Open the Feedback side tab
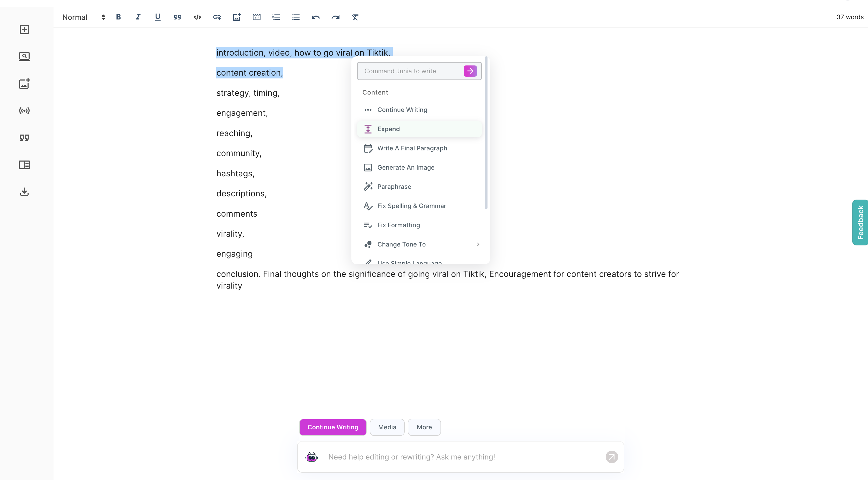 (x=860, y=223)
